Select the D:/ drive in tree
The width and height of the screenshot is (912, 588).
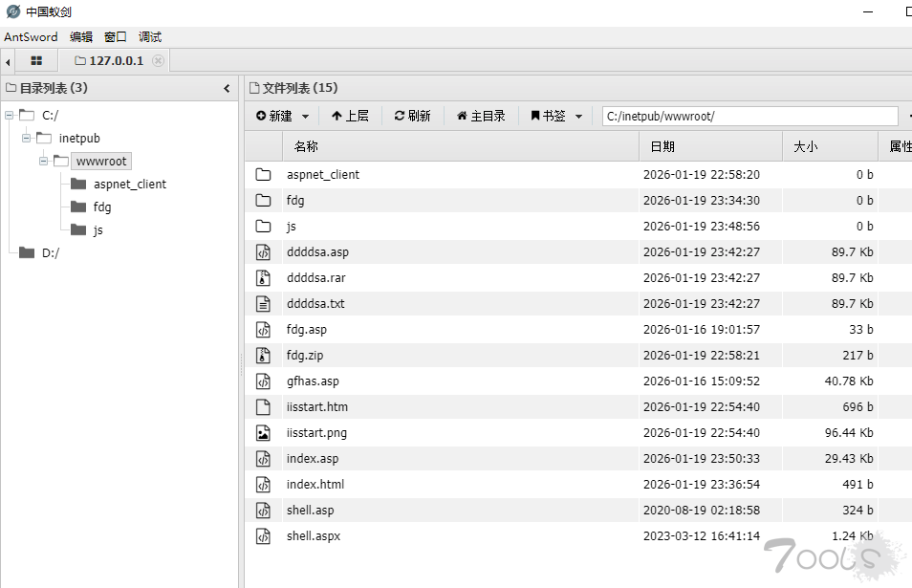click(50, 253)
